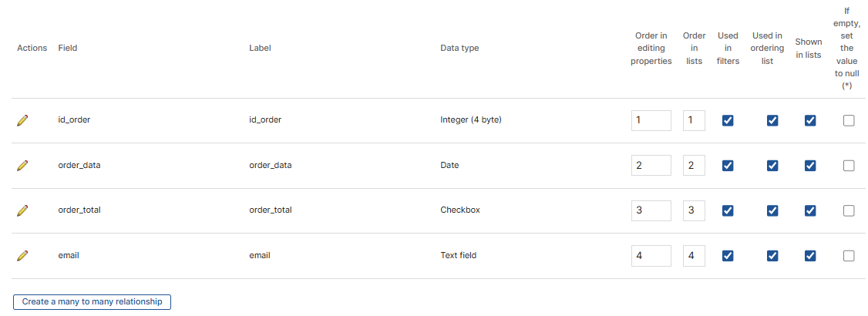
Task: Untick 'Shown in lists' for order_total
Action: pyautogui.click(x=809, y=210)
